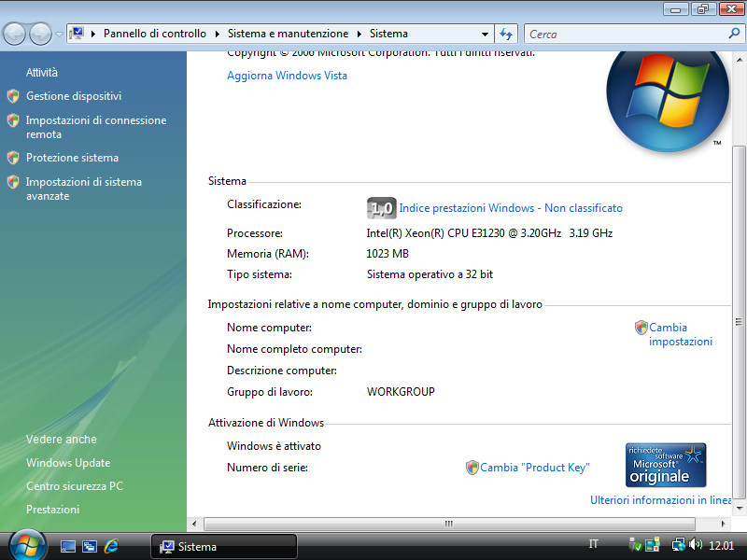This screenshot has height=560, width=747.
Task: Open Gestione dispositivi task link
Action: [74, 96]
